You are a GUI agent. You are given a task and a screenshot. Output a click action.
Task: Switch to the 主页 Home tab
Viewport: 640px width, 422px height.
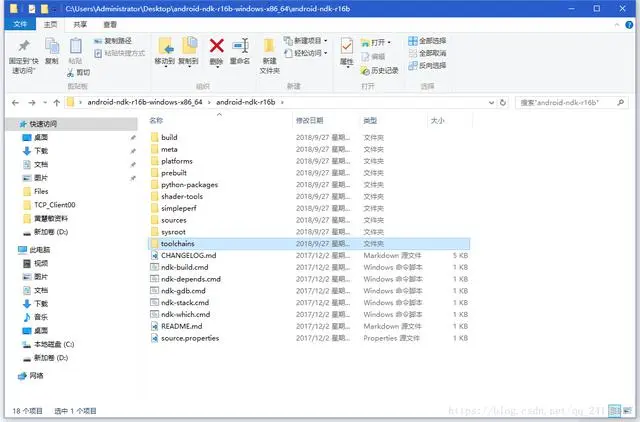51,24
